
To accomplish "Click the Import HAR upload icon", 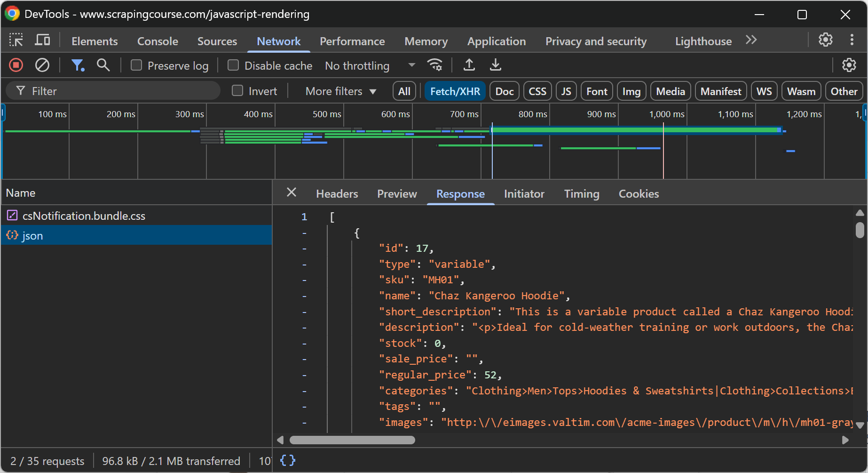I will click(x=469, y=65).
